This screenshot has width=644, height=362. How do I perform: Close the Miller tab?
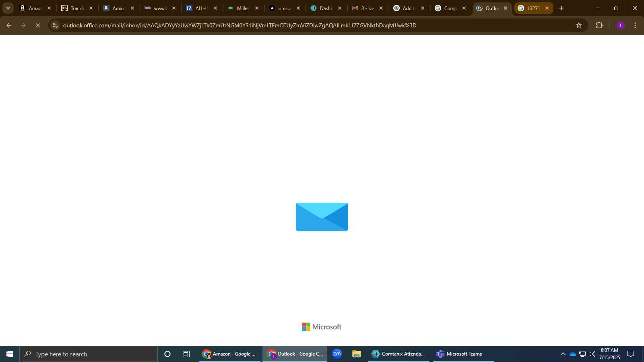[257, 8]
